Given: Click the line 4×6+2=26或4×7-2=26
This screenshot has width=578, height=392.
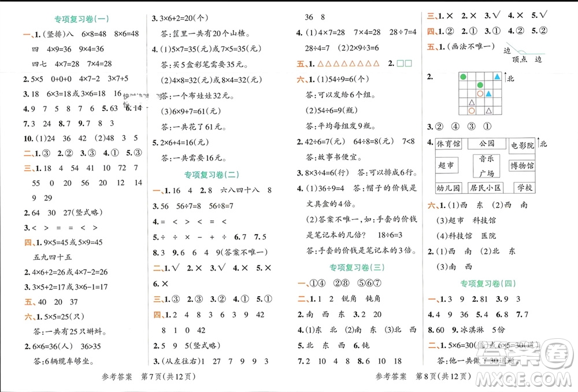Looking at the screenshot, I should click(70, 272).
